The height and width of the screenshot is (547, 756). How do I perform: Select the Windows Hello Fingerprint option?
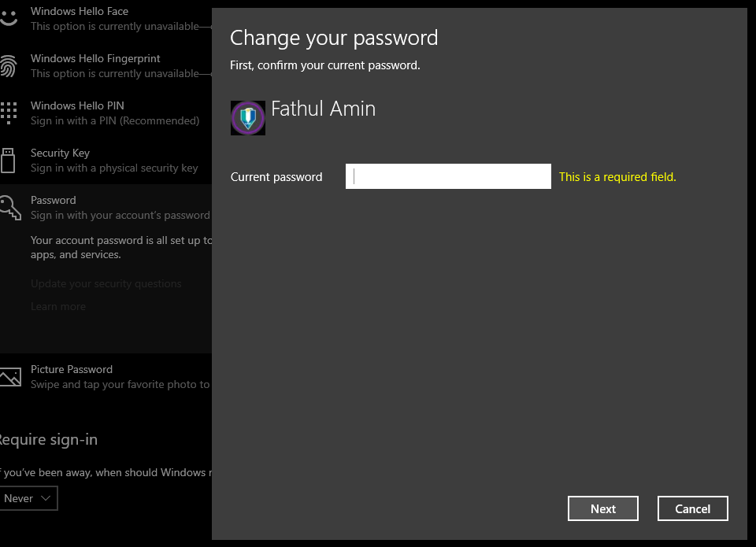[x=106, y=66]
